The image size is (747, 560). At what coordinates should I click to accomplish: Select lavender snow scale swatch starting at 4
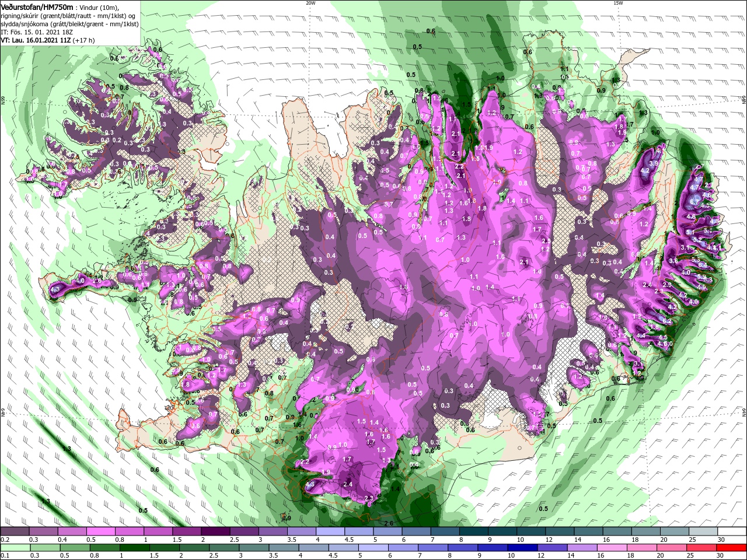point(330,531)
